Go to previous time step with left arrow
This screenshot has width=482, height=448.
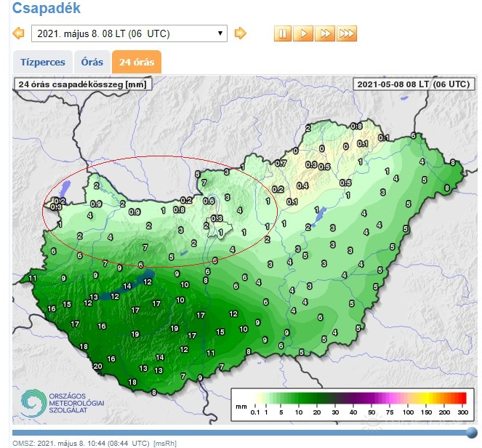pos(19,33)
